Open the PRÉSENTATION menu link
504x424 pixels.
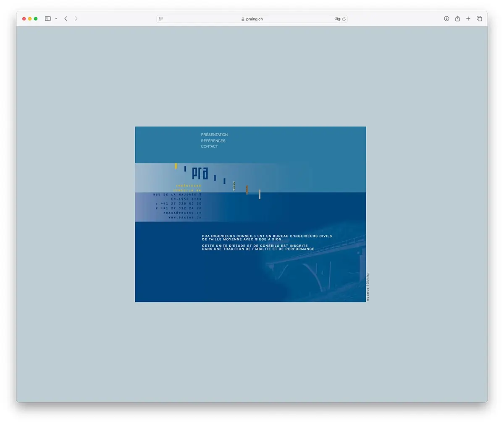point(214,135)
